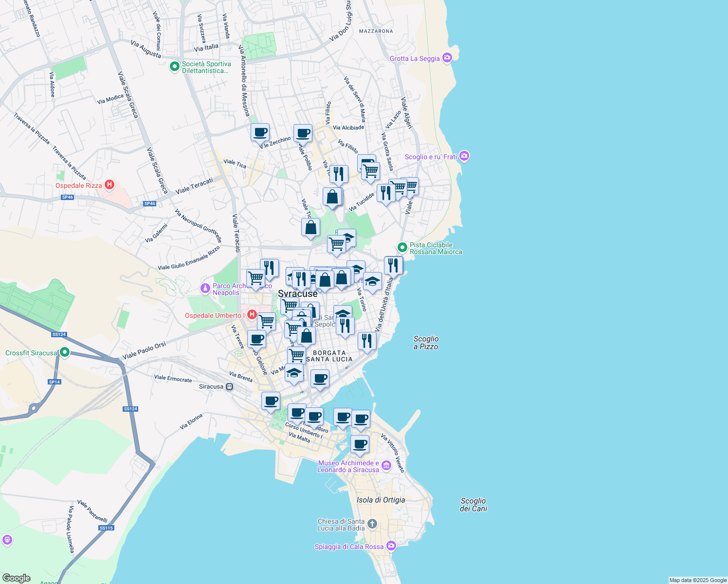The height and width of the screenshot is (584, 728).
Task: Open the Museo Archimede e Leonardo a Siracusa label
Action: coord(348,466)
